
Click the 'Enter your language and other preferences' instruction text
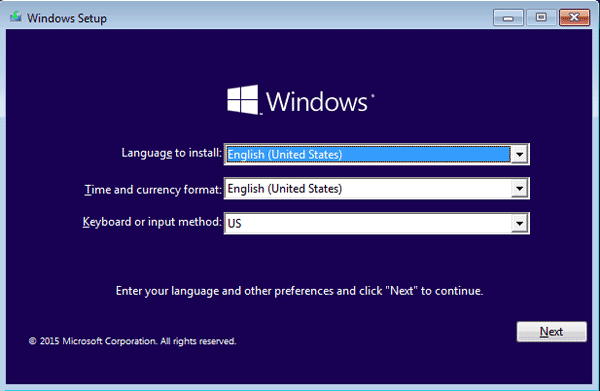(x=300, y=291)
